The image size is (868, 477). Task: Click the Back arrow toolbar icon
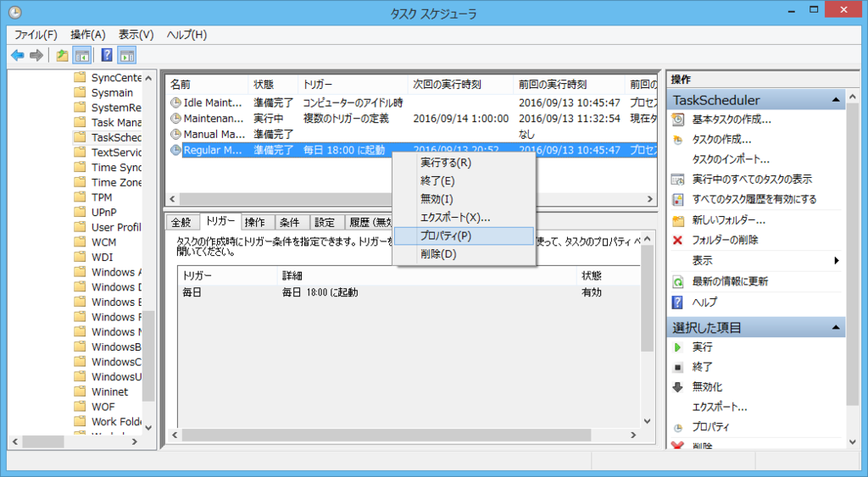coord(18,55)
